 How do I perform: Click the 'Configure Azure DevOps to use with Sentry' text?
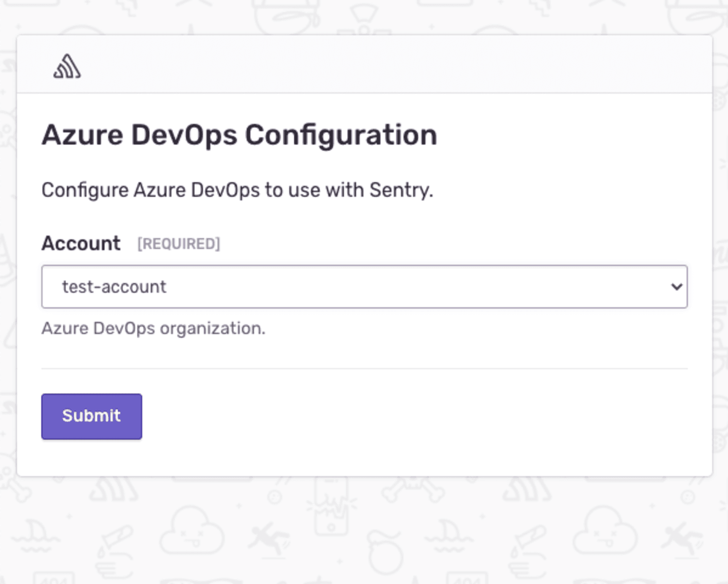point(238,190)
